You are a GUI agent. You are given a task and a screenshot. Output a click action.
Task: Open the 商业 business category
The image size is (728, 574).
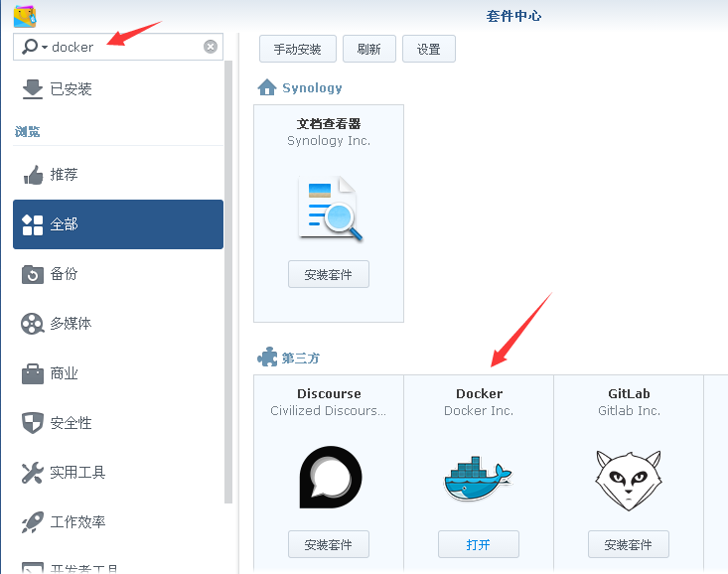tap(118, 373)
